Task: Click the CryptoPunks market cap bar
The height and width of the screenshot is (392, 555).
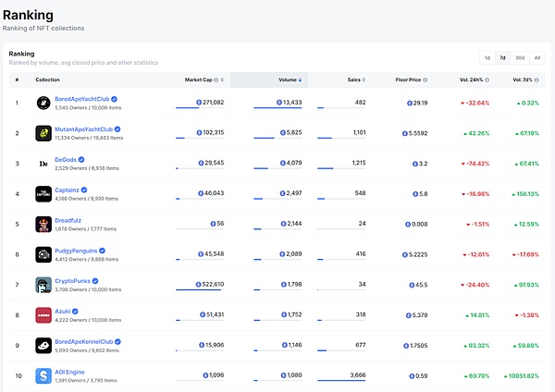Action: point(199,290)
